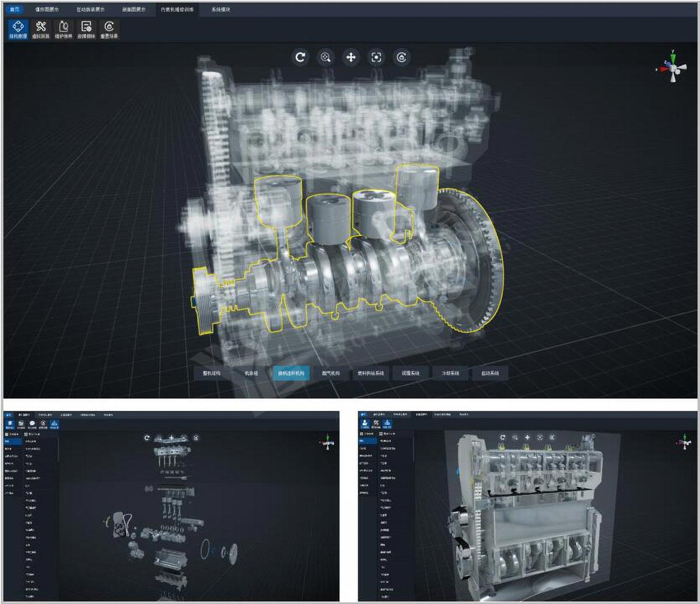The height and width of the screenshot is (604, 700).
Task: Click rotate icon above main engine view
Action: click(300, 57)
